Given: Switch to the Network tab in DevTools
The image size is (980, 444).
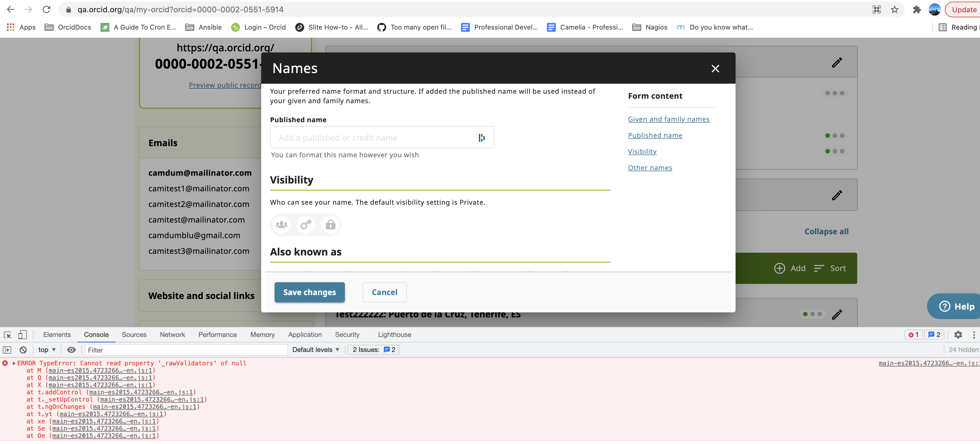Looking at the screenshot, I should pyautogui.click(x=172, y=335).
